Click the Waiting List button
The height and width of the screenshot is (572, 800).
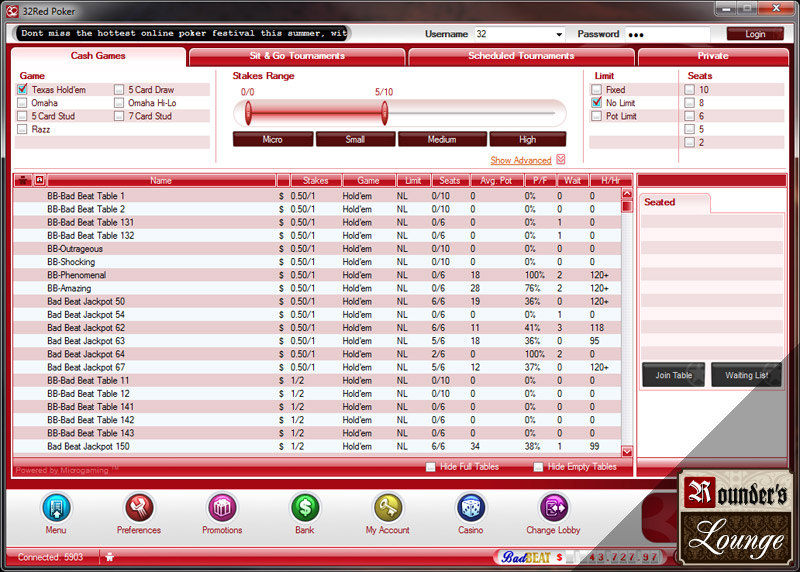click(746, 375)
